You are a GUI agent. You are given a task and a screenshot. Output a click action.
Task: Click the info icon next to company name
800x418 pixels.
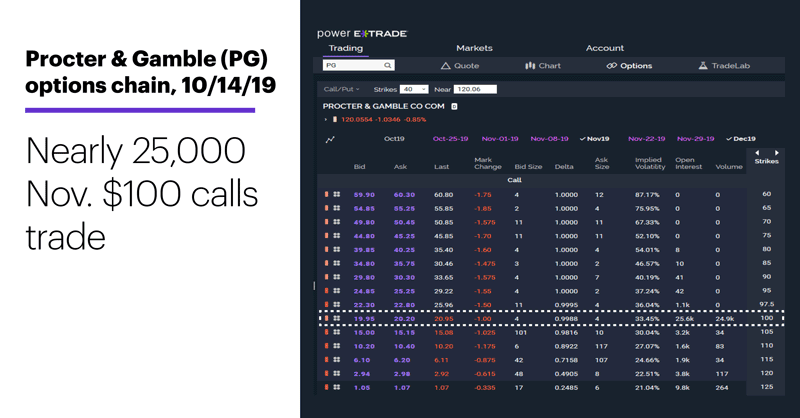pyautogui.click(x=454, y=106)
